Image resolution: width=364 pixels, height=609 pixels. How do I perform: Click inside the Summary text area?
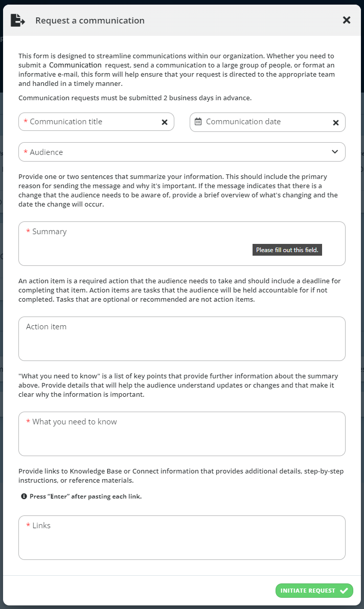pos(182,243)
